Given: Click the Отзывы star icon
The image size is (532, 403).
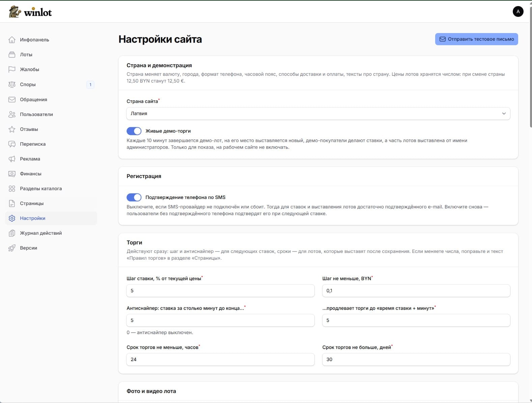Looking at the screenshot, I should click(x=12, y=129).
